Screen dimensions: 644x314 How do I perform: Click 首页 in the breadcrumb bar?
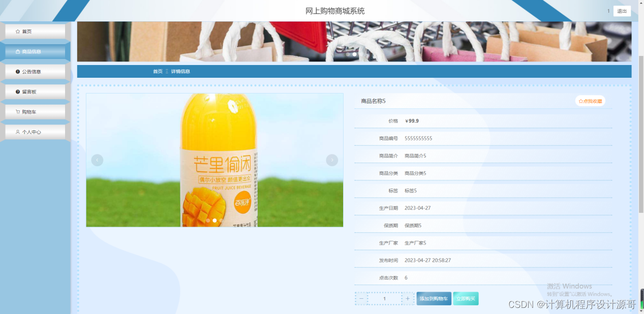pyautogui.click(x=158, y=72)
